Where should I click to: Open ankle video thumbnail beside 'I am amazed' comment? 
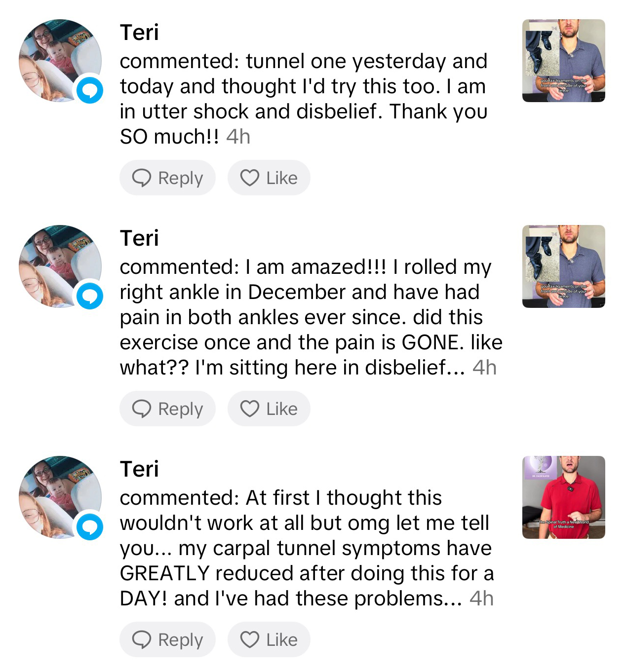(x=563, y=266)
